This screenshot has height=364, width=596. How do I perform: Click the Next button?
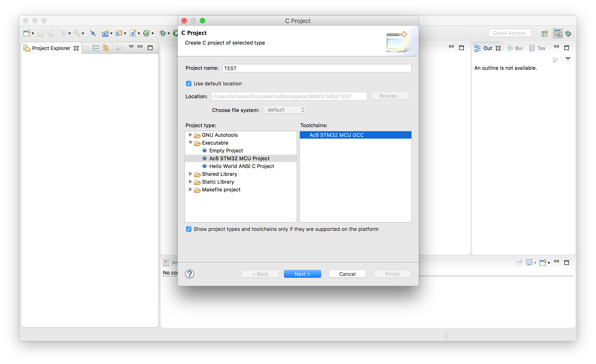point(302,274)
